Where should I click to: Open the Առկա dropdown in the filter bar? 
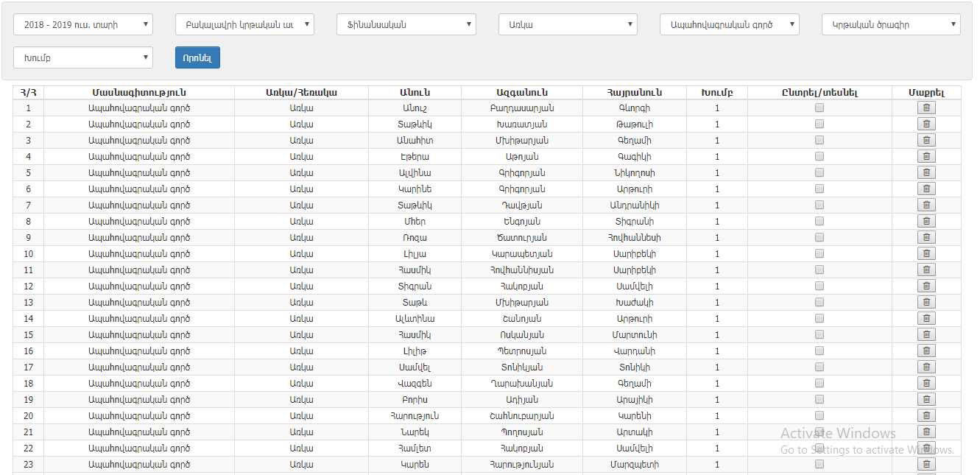567,25
